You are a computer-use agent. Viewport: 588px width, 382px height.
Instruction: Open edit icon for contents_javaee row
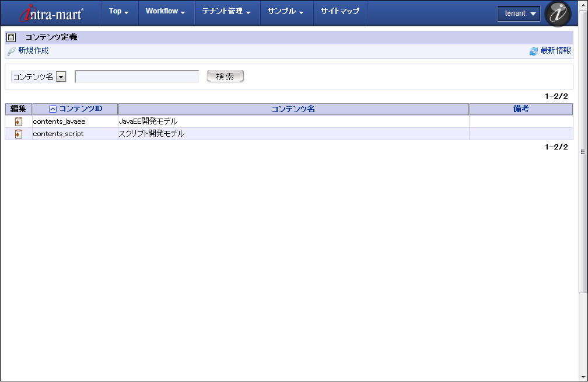click(19, 121)
